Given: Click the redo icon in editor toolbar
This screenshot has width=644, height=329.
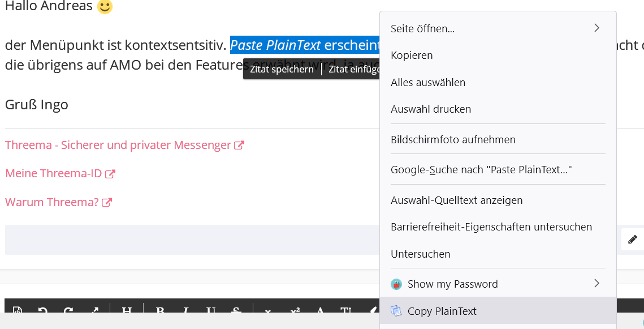Looking at the screenshot, I should coord(68,310).
